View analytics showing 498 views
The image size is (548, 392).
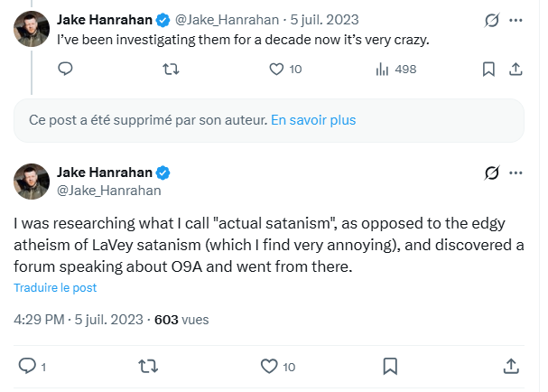point(382,69)
